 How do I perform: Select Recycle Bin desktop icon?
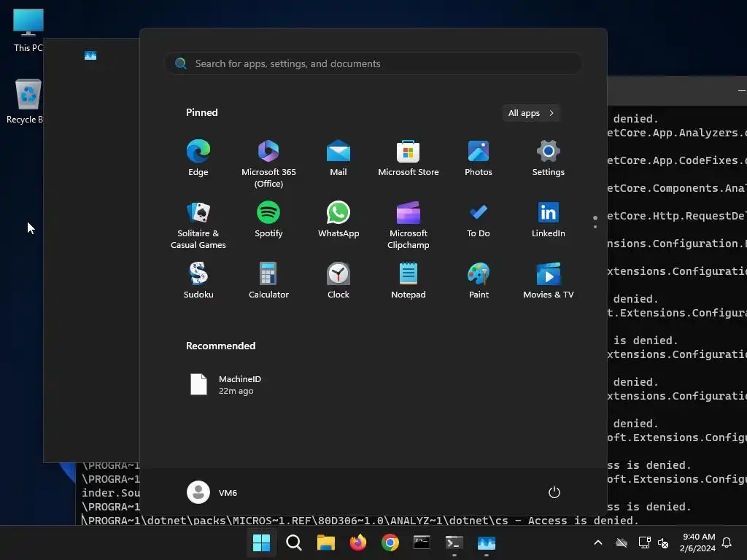tap(26, 101)
